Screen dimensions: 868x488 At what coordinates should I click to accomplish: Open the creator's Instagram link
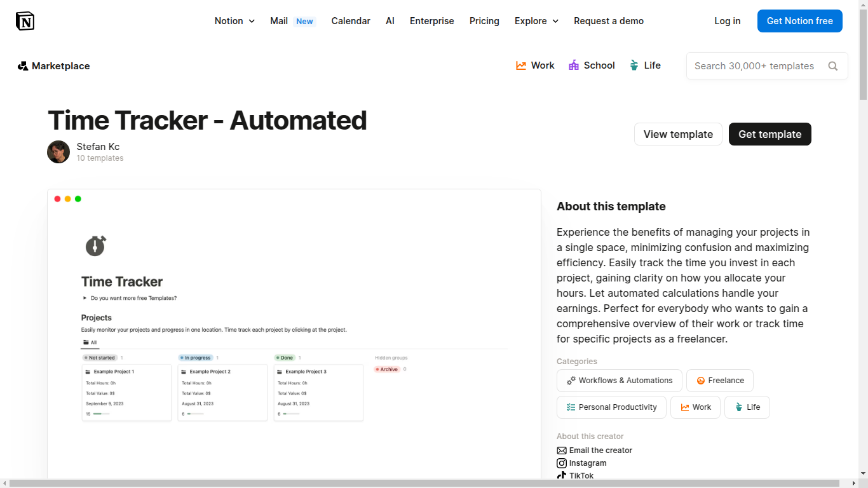click(x=588, y=463)
